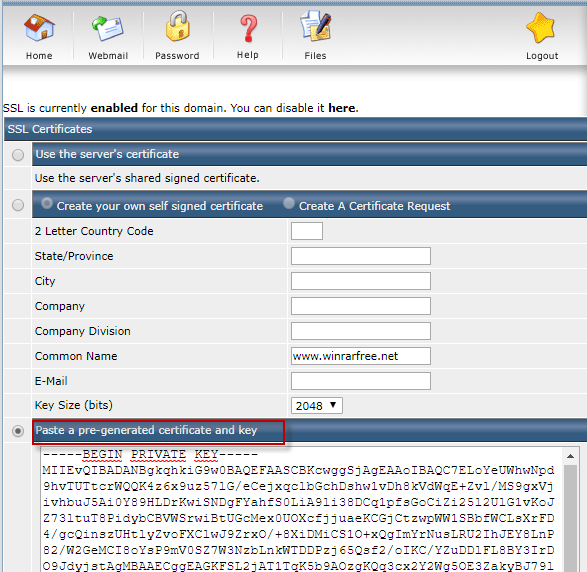The image size is (587, 572).
Task: Open the Home house icon
Action: pyautogui.click(x=39, y=28)
